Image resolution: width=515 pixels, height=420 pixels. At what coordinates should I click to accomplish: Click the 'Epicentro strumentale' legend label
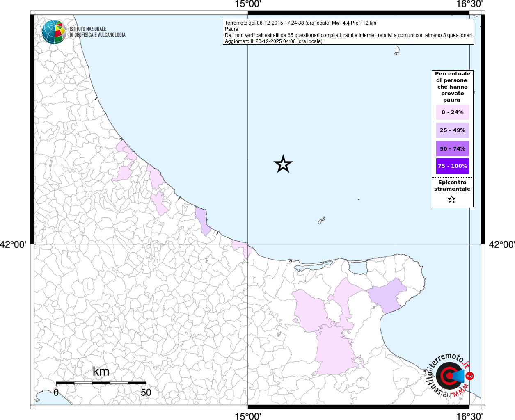[x=452, y=186]
